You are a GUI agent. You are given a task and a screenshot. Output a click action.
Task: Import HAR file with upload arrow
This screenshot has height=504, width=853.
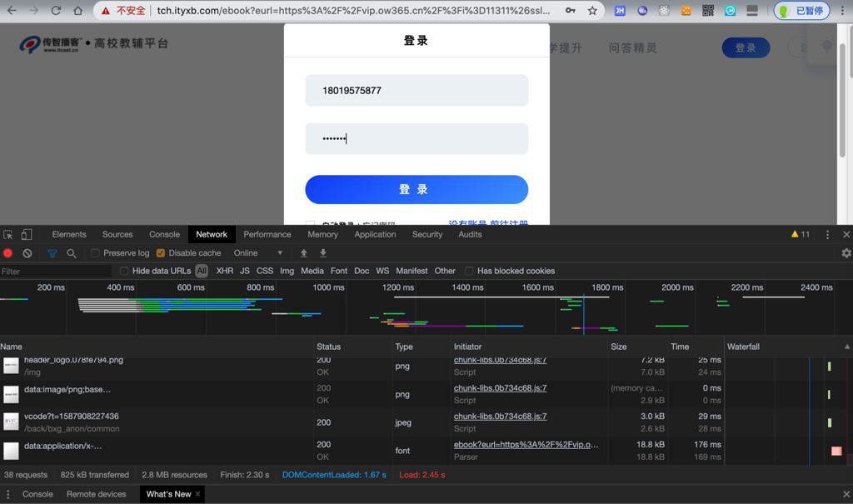pos(303,253)
